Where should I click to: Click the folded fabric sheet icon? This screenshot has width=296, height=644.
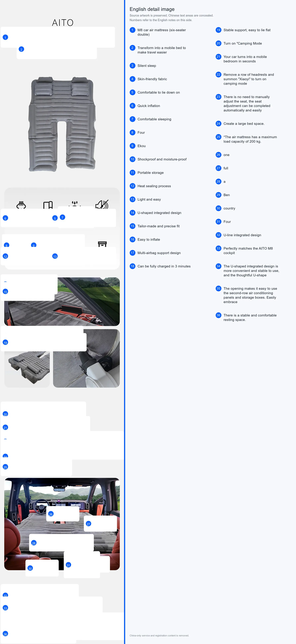48,205
